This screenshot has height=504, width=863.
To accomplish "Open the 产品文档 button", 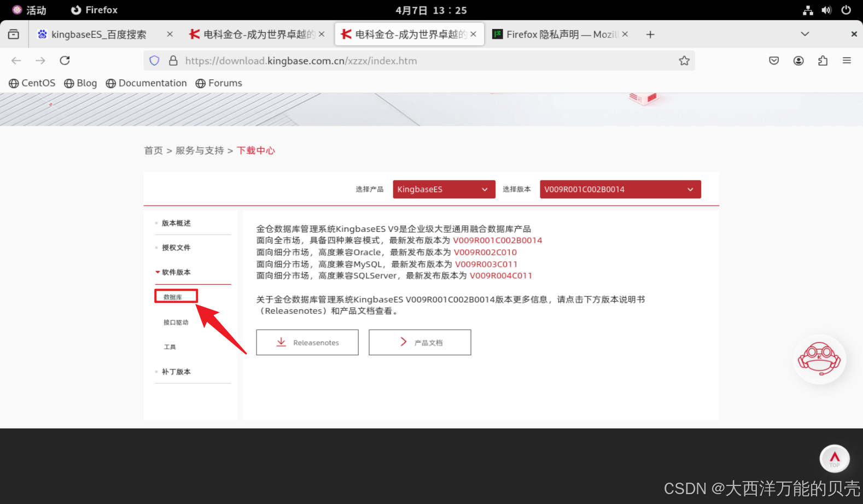I will click(x=420, y=342).
